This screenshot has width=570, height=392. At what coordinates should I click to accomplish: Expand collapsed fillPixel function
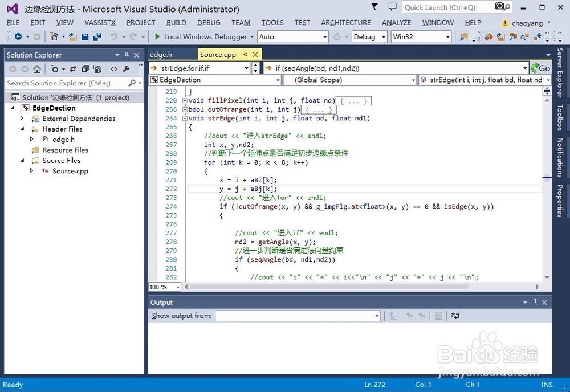[185, 101]
